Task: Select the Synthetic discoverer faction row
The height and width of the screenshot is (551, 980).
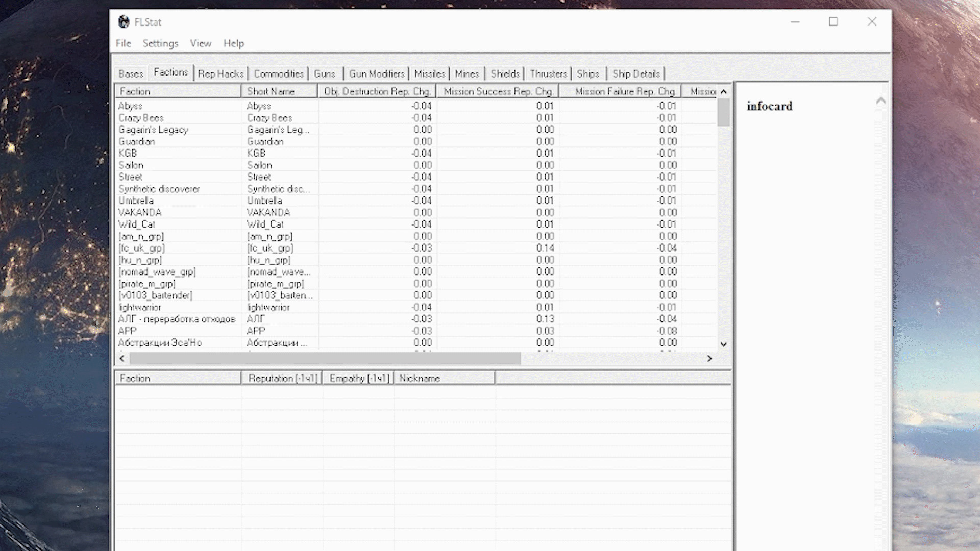Action: pyautogui.click(x=416, y=189)
